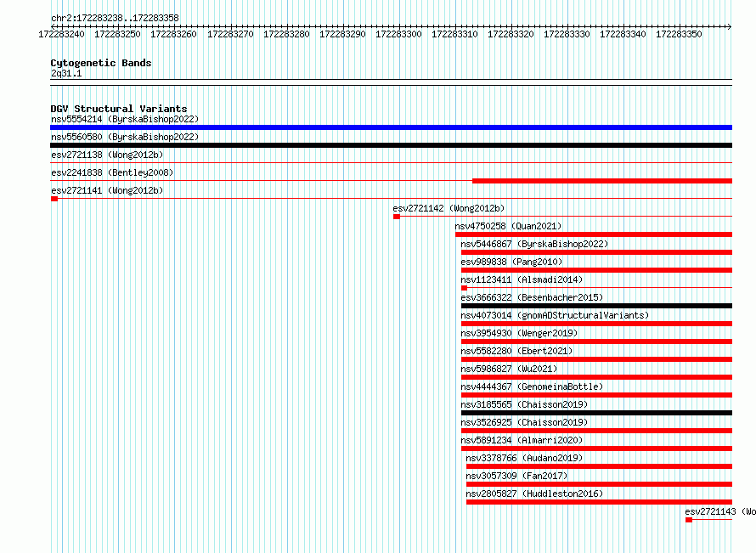The image size is (756, 553).
Task: Click red bar of nsv3057309 (Fan2017)
Action: [x=600, y=484]
